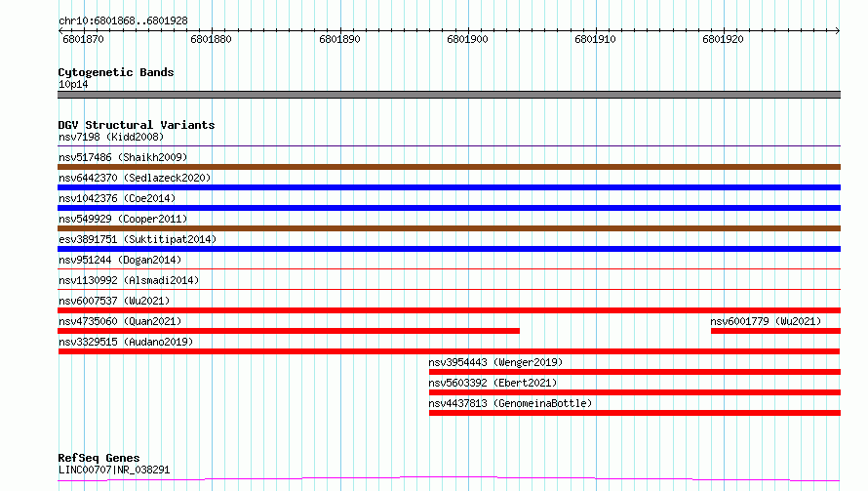Click the nsv3329515 (Audano2019) label
The height and width of the screenshot is (491, 868).
point(126,342)
